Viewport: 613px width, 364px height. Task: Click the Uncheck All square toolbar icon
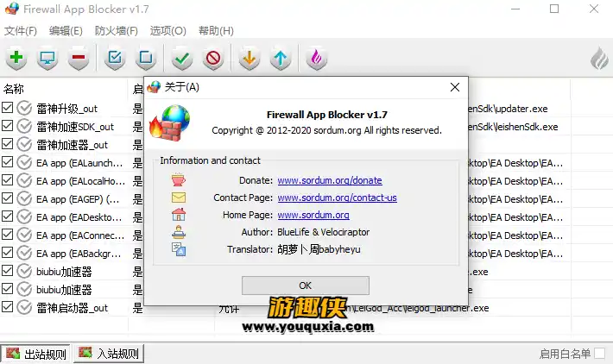146,58
